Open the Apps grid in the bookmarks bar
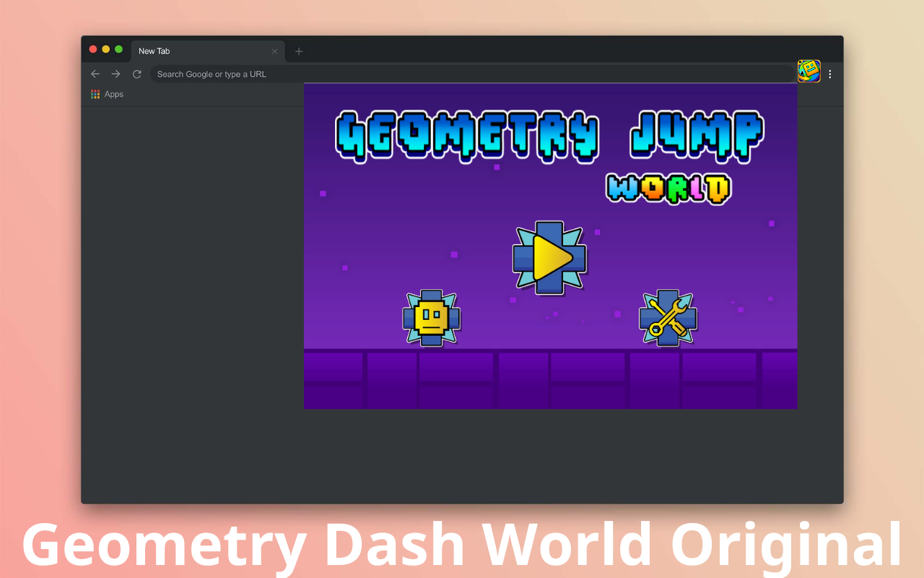Viewport: 924px width, 578px height. 95,94
